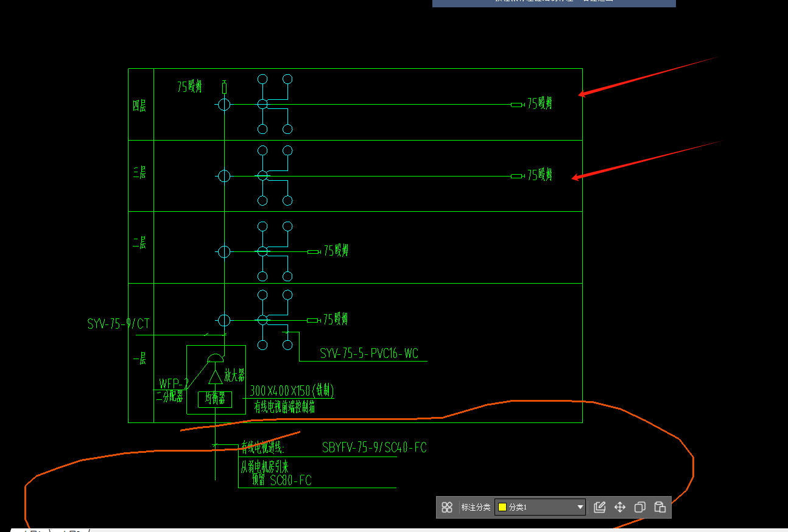Select the terminator label at right end of 四层 line
The width and height of the screenshot is (788, 532).
tap(540, 103)
